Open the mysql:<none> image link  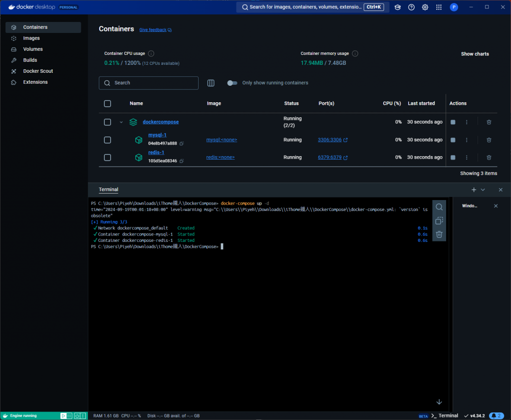click(222, 140)
